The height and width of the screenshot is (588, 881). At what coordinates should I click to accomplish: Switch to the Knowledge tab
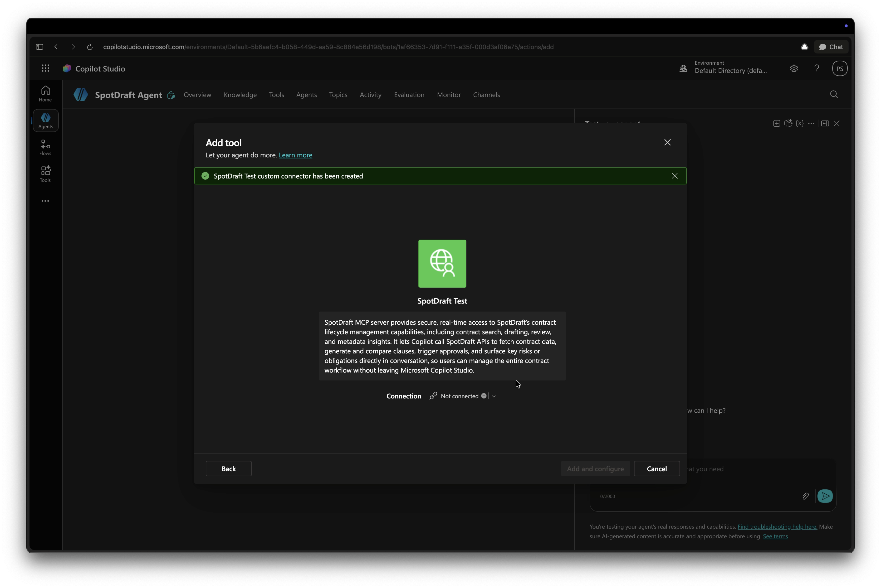coord(240,95)
